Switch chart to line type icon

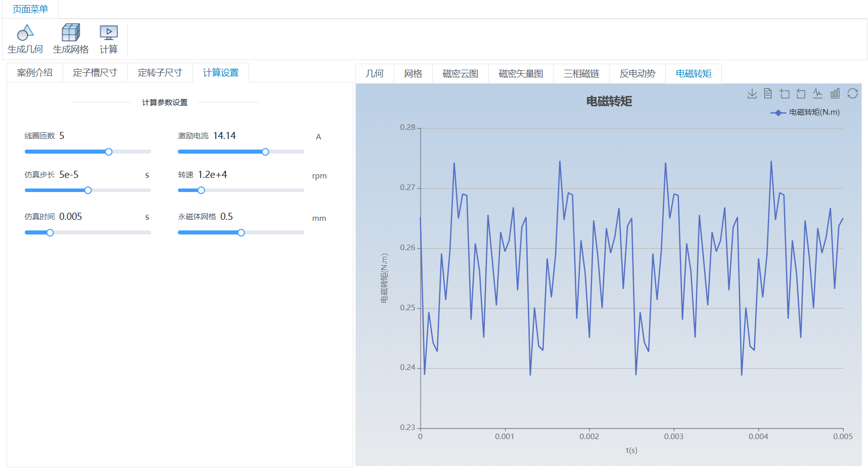pyautogui.click(x=818, y=93)
